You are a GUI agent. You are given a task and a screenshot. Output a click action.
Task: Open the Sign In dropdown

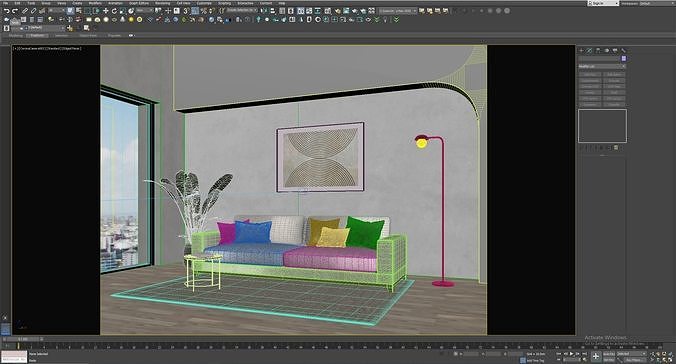[x=603, y=3]
